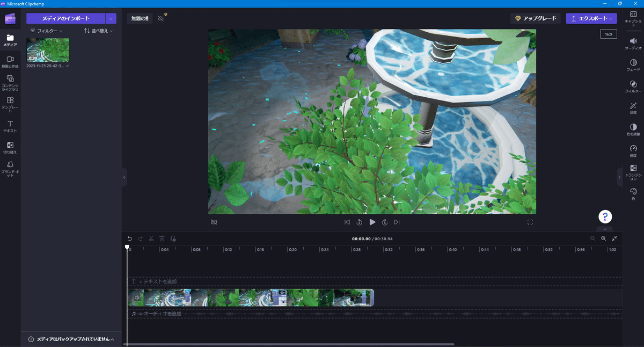Select the video clip on timeline

tap(251, 298)
